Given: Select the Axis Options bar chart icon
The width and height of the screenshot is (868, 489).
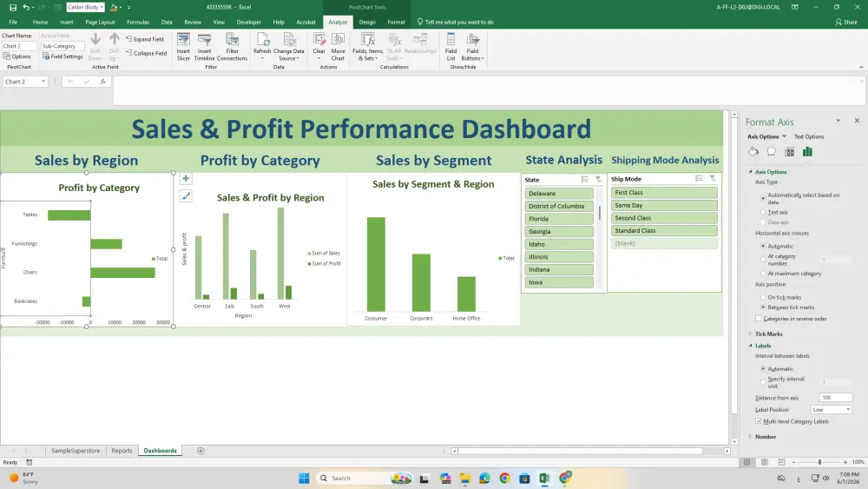Looking at the screenshot, I should pos(807,152).
